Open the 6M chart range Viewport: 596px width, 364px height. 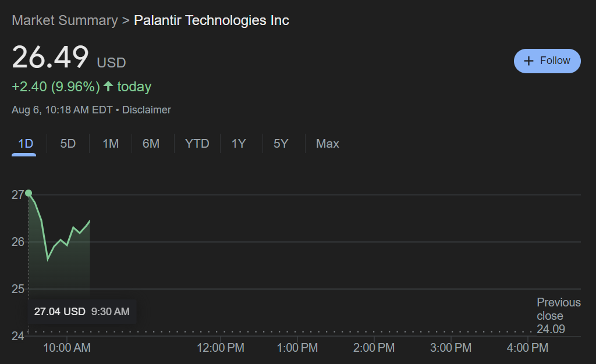pos(151,144)
